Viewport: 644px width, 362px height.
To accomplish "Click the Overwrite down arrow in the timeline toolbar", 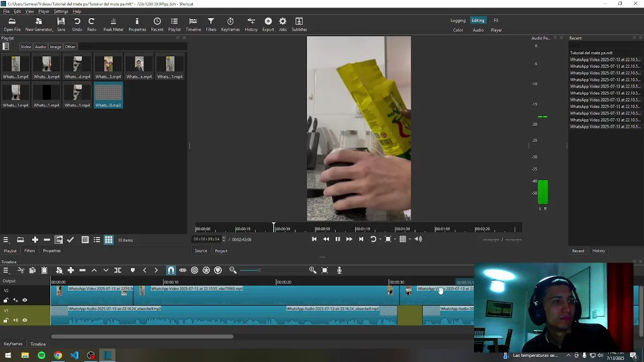I will [x=106, y=270].
